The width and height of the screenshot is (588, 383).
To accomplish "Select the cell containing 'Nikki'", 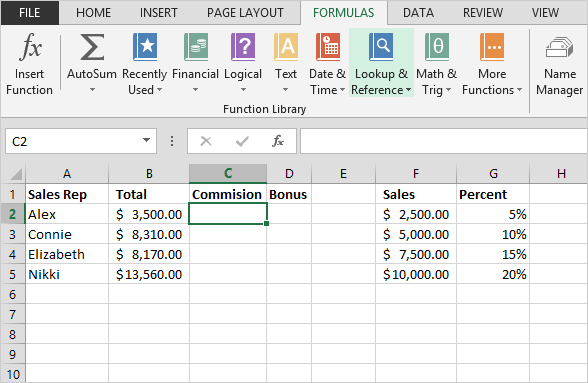I will coord(67,274).
